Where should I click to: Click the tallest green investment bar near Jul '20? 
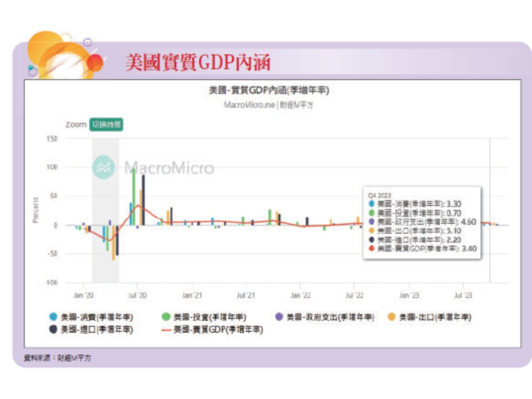[134, 197]
